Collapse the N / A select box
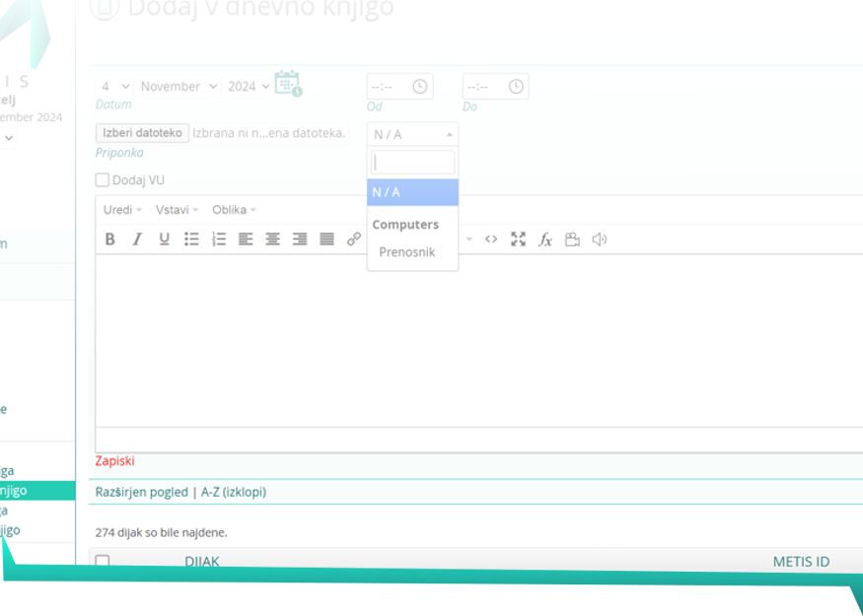 click(412, 134)
